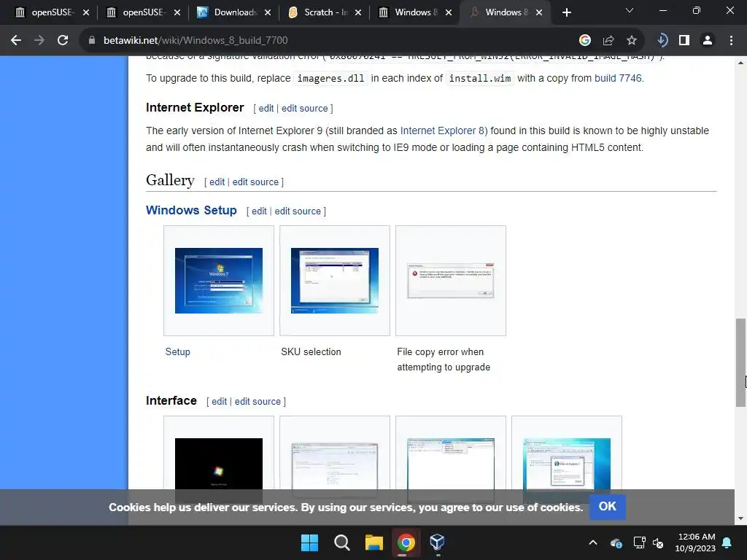Click the Setup caption link

(178, 352)
